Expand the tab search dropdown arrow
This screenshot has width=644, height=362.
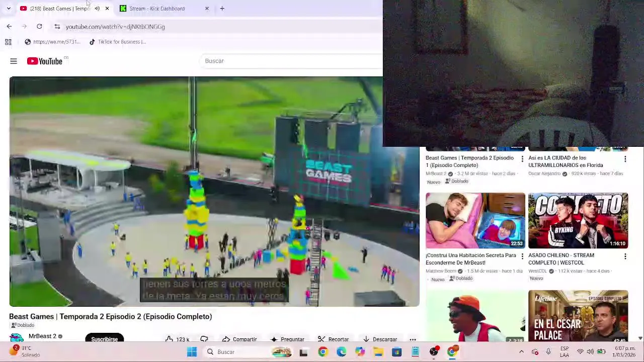click(9, 9)
